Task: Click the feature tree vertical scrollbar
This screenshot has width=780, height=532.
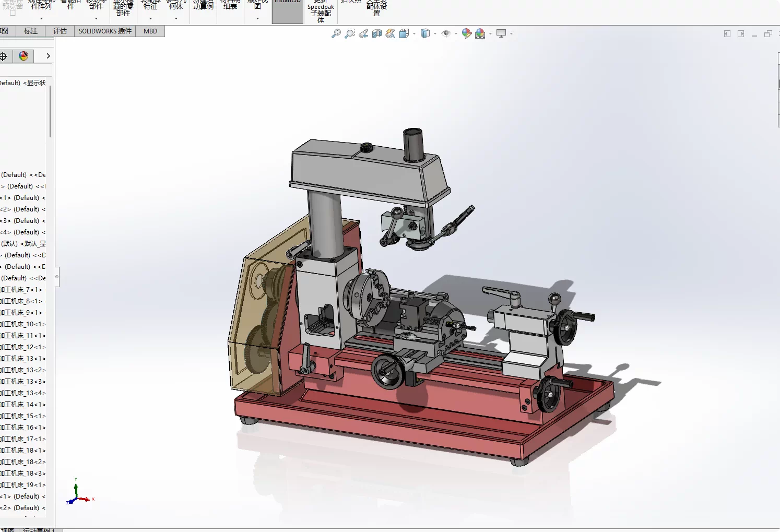Action: click(50, 112)
